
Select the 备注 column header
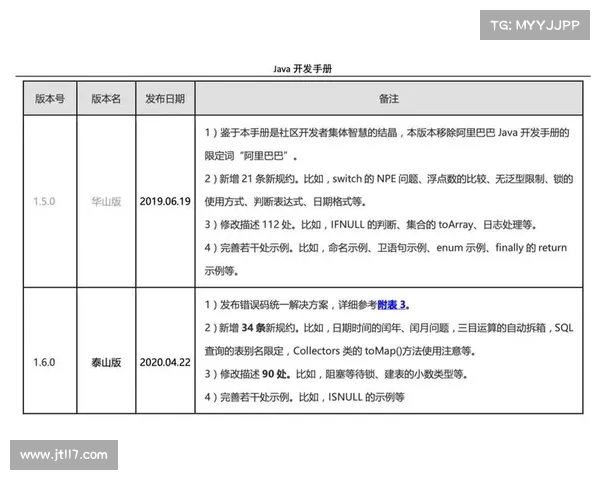[x=389, y=98]
